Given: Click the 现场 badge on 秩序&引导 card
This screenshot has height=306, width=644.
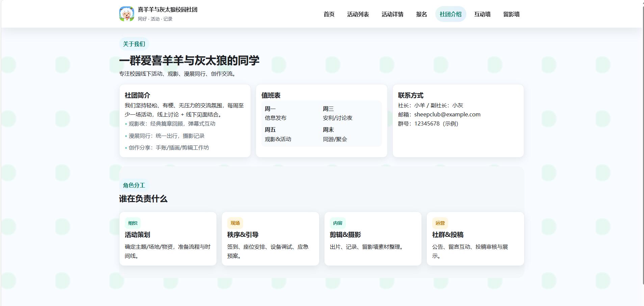Looking at the screenshot, I should 234,223.
